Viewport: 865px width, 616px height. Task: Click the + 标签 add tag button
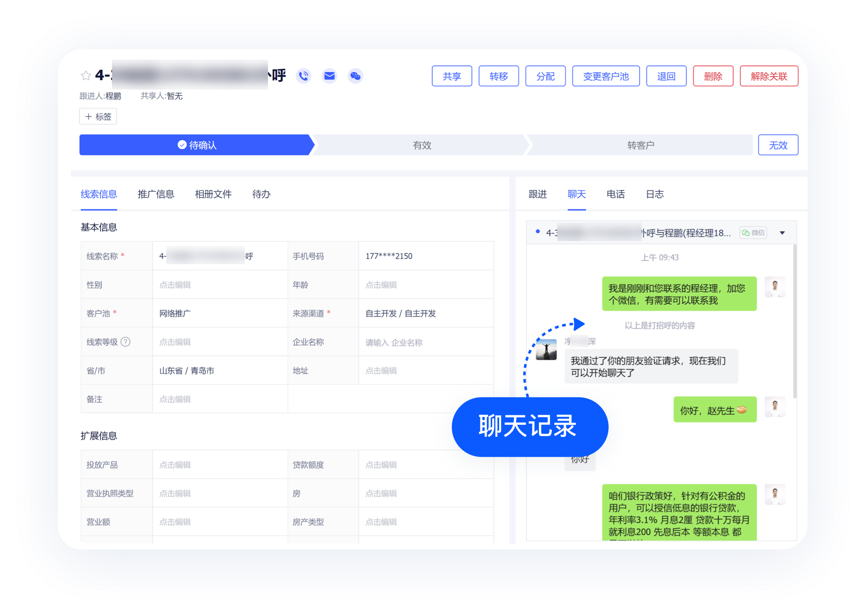pyautogui.click(x=98, y=117)
